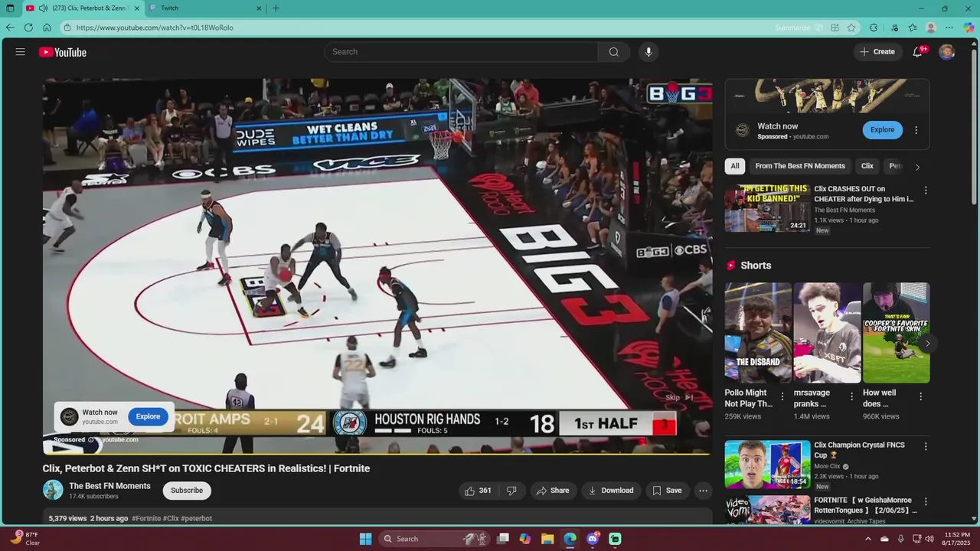Open YouTube notifications bell
Viewport: 980px width, 551px height.
point(917,52)
